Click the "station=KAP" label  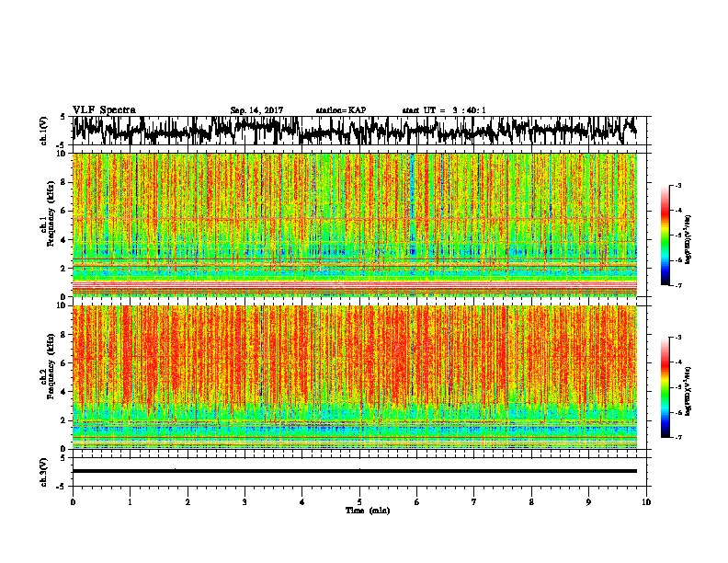(341, 110)
